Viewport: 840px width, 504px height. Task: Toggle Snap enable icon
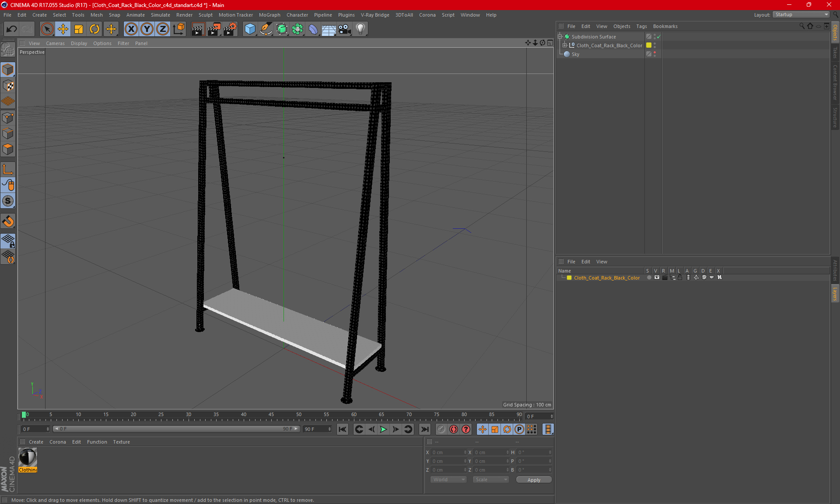[8, 221]
